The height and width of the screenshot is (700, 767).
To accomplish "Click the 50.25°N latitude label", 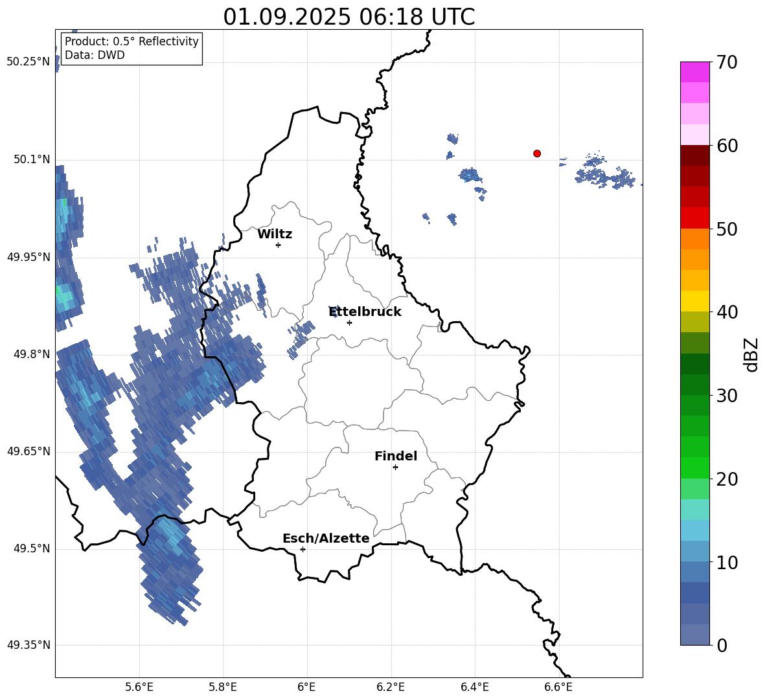I will click(x=29, y=62).
